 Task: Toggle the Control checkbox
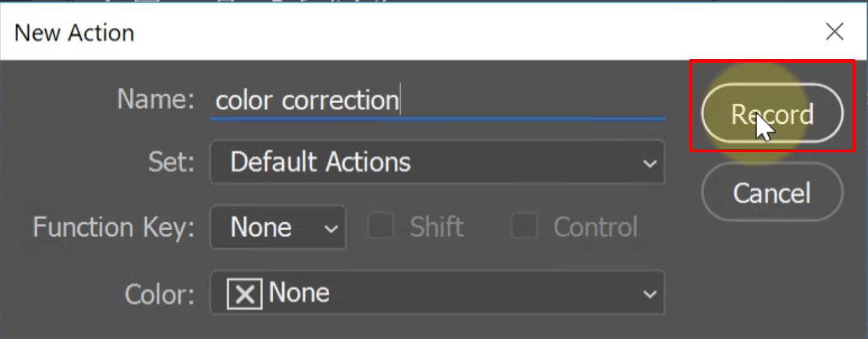click(523, 226)
